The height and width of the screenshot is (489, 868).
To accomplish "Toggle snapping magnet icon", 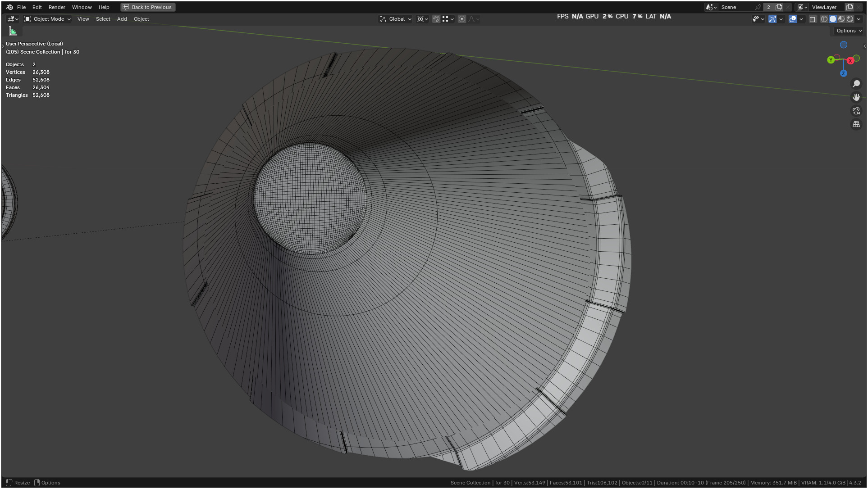I will click(x=436, y=19).
